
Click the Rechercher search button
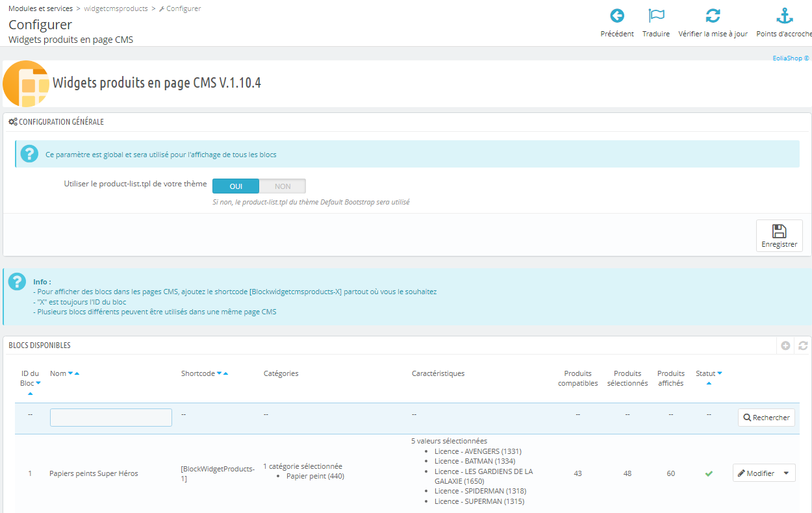coord(767,418)
